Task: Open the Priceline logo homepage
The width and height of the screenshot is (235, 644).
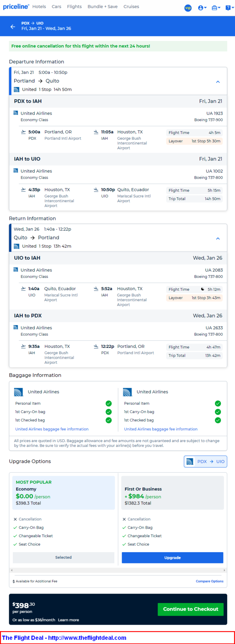Action: (x=16, y=7)
